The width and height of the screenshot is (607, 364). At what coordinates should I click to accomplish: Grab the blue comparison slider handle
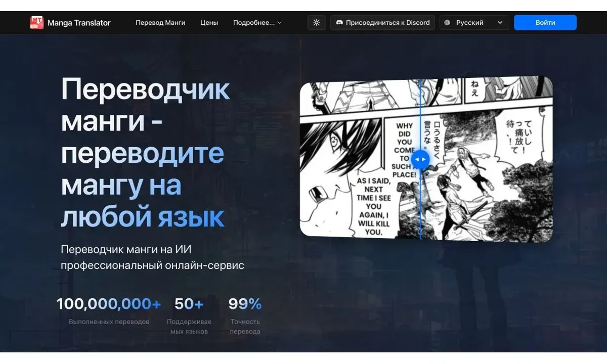420,159
